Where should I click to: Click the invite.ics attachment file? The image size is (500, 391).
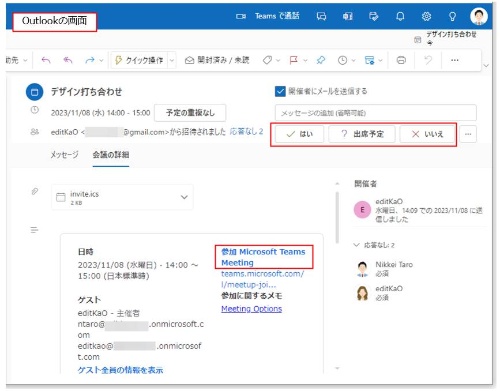[122, 197]
